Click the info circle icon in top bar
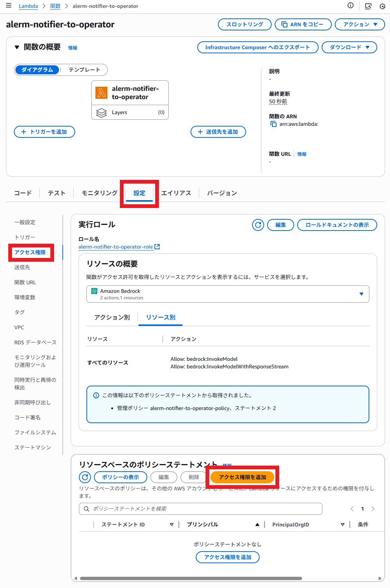Screen dimensions: 390x588 pyautogui.click(x=351, y=6)
